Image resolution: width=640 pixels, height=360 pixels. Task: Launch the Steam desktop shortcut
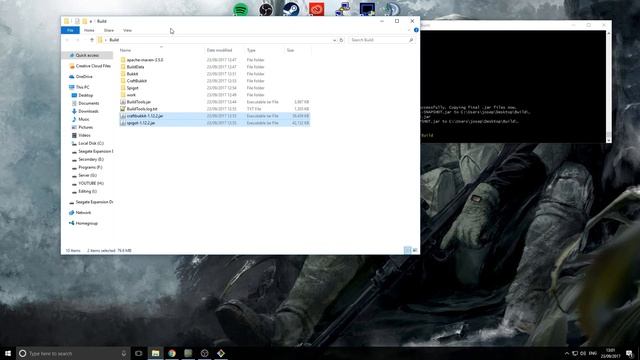point(291,9)
